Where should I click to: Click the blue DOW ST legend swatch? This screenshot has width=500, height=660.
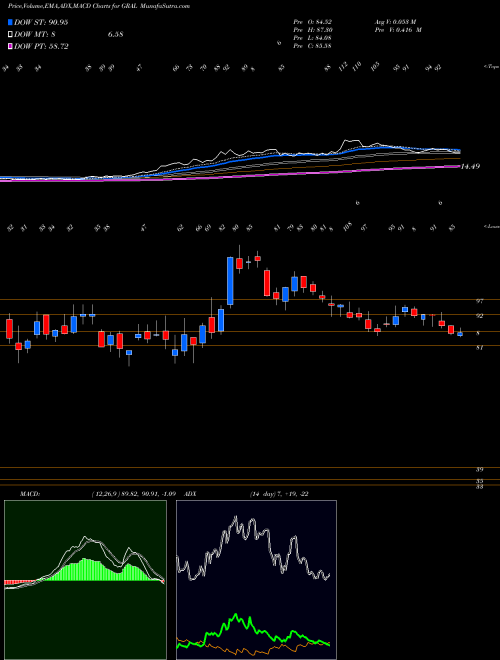pos(10,22)
